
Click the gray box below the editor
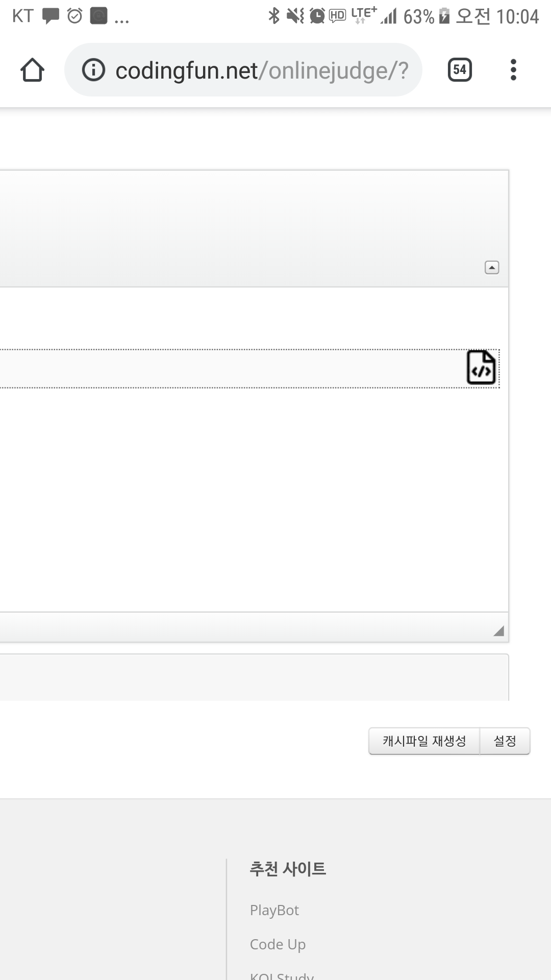point(254,677)
